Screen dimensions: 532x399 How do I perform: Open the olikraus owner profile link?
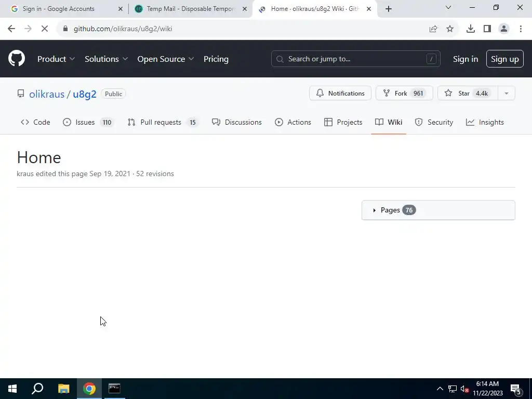tap(47, 94)
